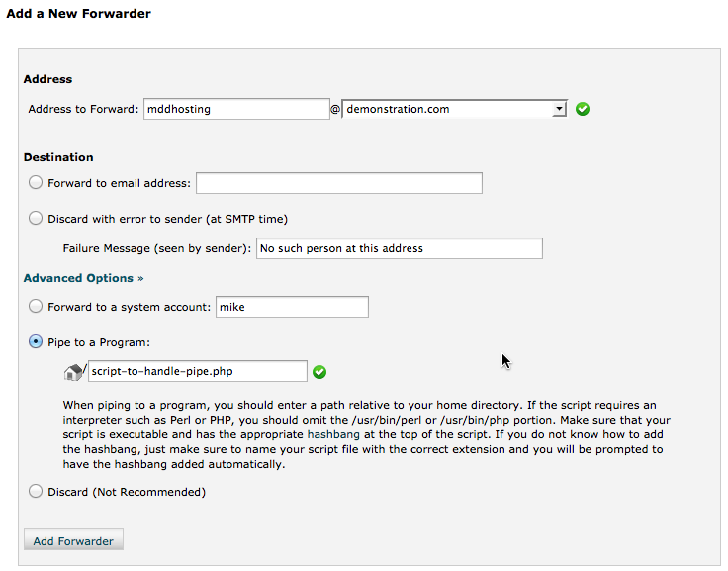Choose Forward to a system account radio
The image size is (728, 571).
[36, 306]
